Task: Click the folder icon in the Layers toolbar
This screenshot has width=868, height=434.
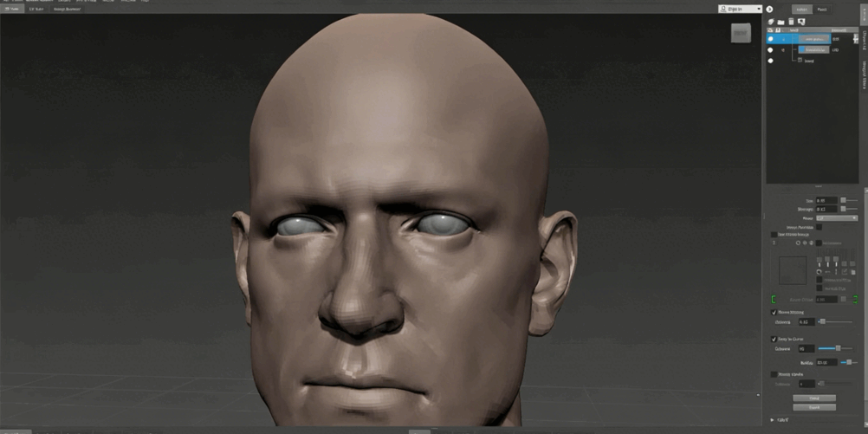Action: pyautogui.click(x=781, y=23)
